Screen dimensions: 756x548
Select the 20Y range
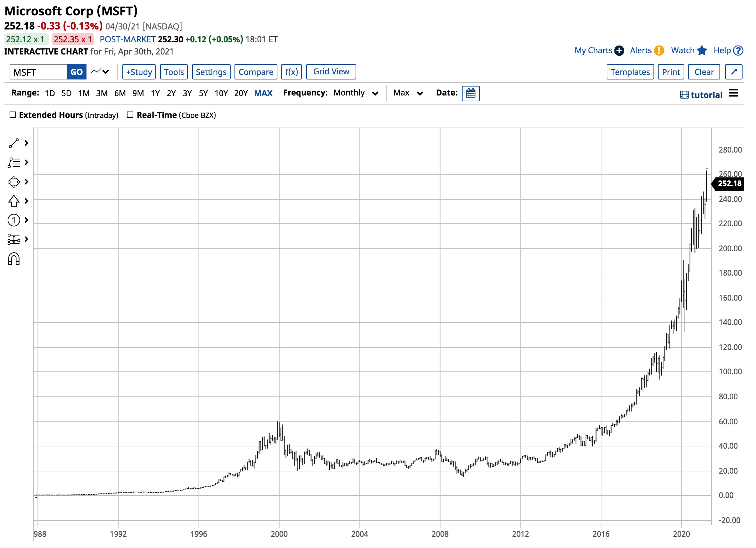point(241,94)
